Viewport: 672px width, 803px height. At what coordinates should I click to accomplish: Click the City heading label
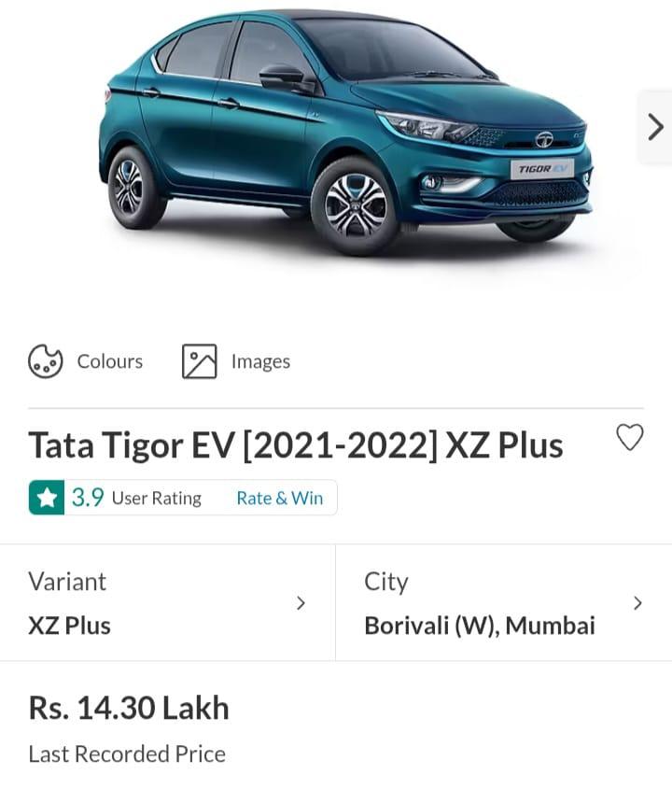tap(386, 583)
